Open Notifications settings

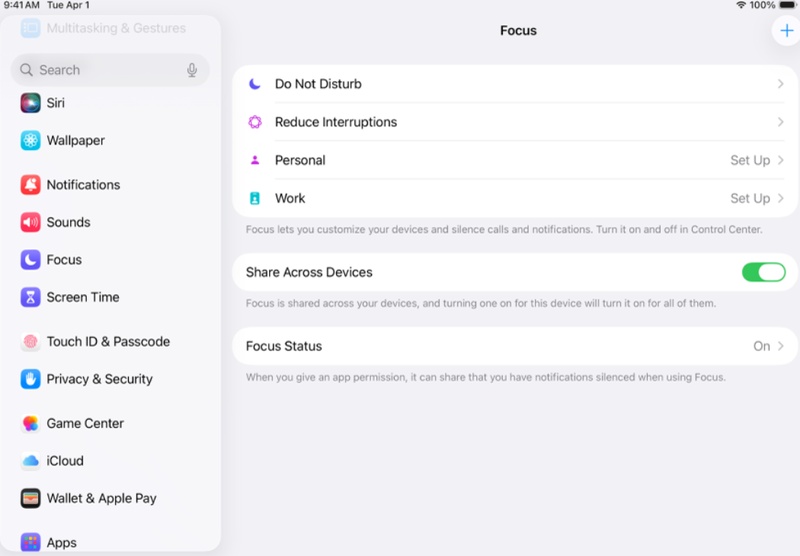83,185
